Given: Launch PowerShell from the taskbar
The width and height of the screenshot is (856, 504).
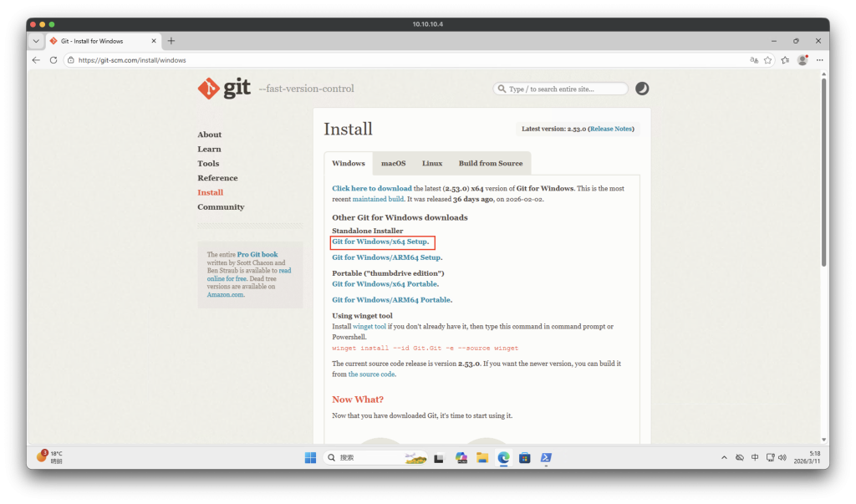Looking at the screenshot, I should pyautogui.click(x=545, y=457).
